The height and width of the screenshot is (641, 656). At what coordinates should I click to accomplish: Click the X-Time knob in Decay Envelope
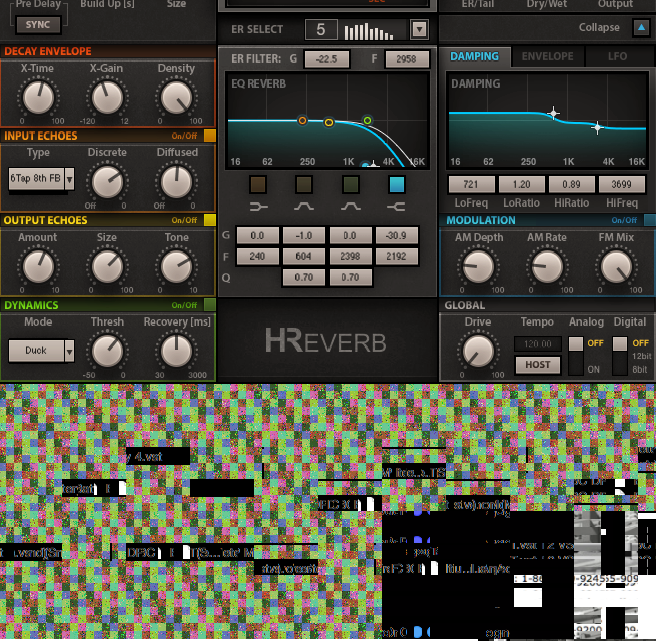click(38, 97)
